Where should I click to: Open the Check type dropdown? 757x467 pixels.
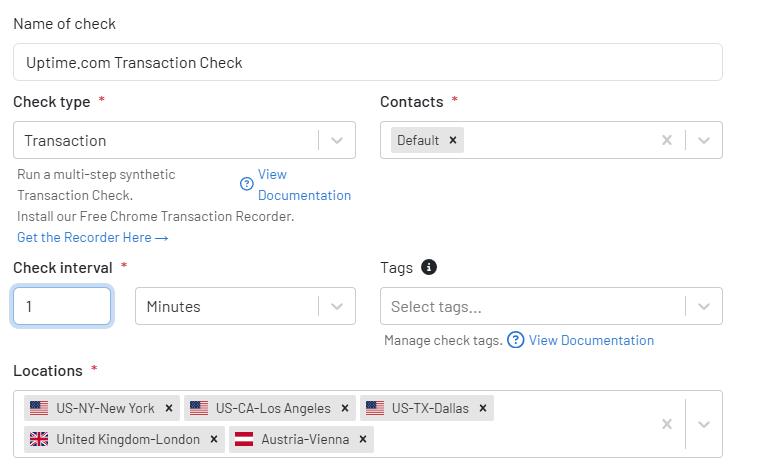pos(184,140)
